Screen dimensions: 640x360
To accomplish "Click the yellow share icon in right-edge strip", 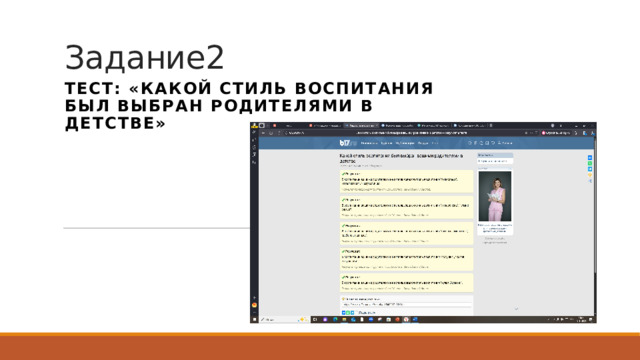I will click(590, 175).
